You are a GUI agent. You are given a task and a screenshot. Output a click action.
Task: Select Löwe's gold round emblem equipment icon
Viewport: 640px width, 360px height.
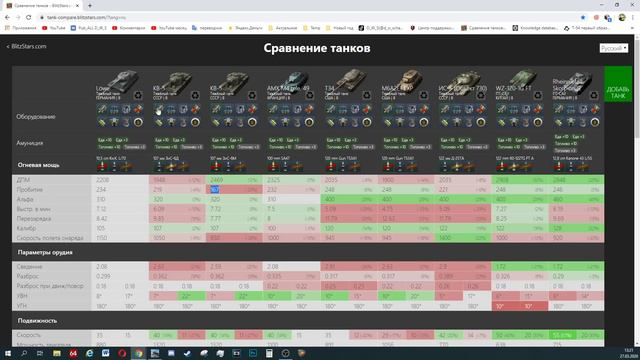138,122
